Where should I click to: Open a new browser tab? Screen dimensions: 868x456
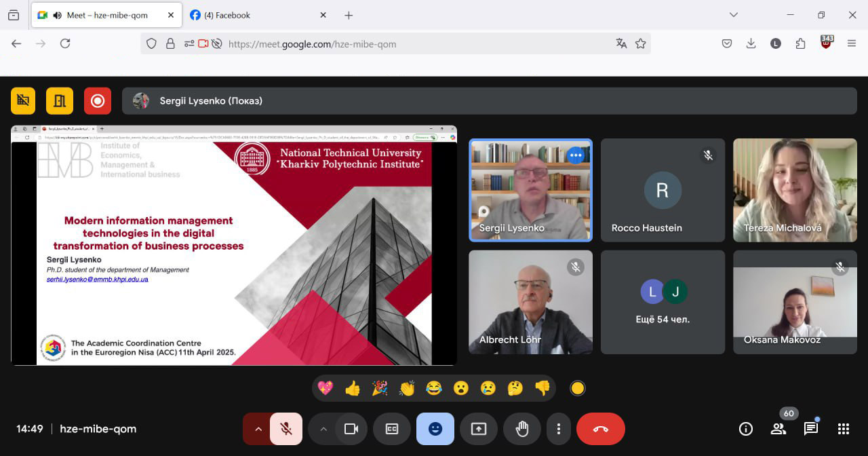click(x=349, y=15)
